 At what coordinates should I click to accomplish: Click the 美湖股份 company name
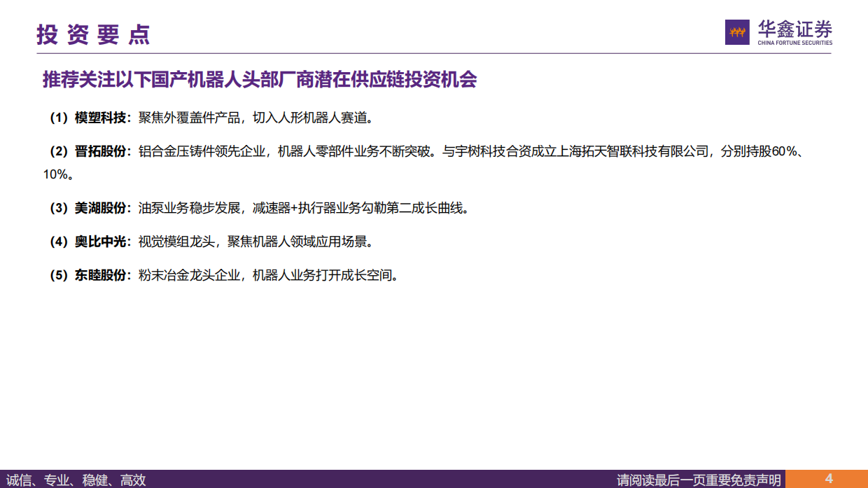tap(100, 208)
